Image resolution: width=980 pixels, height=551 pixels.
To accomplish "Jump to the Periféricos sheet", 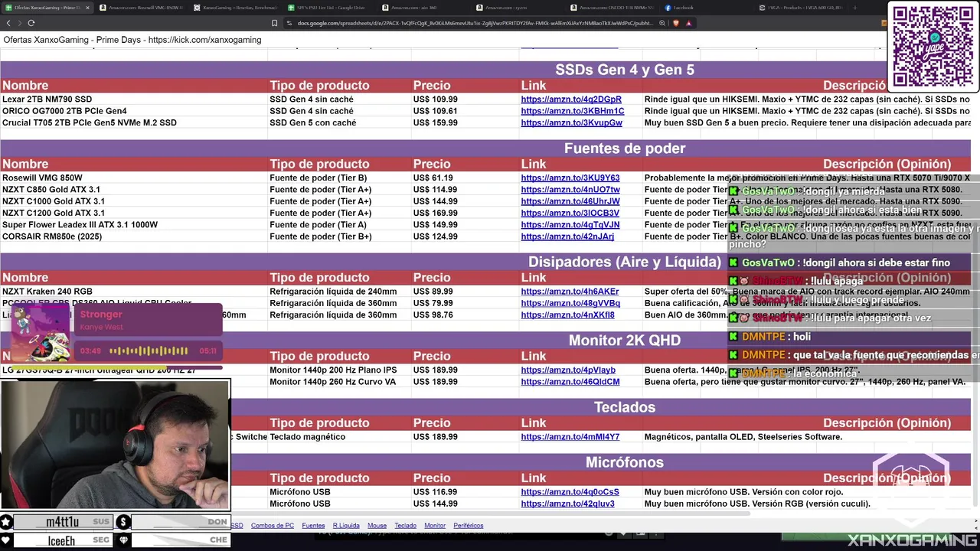I will [x=469, y=526].
